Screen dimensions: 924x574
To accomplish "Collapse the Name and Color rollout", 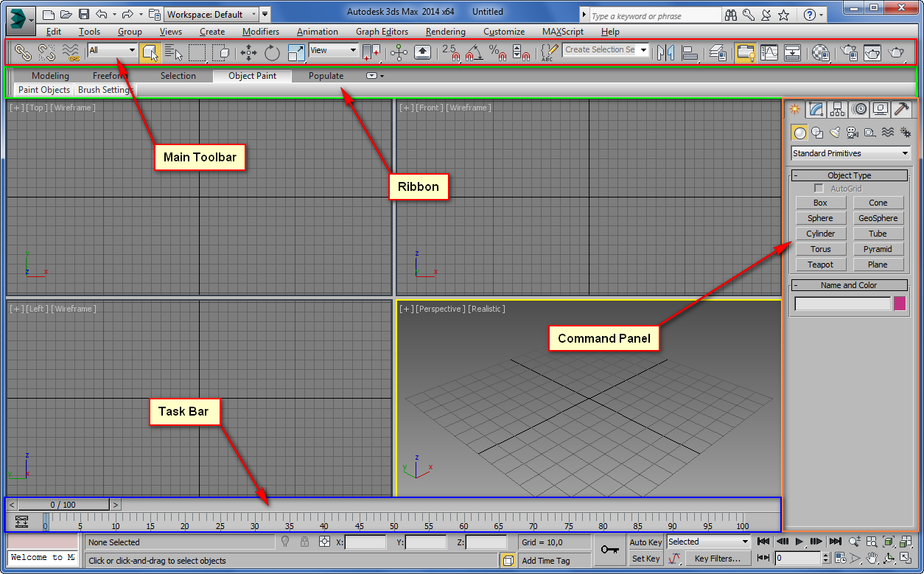I will [x=849, y=285].
